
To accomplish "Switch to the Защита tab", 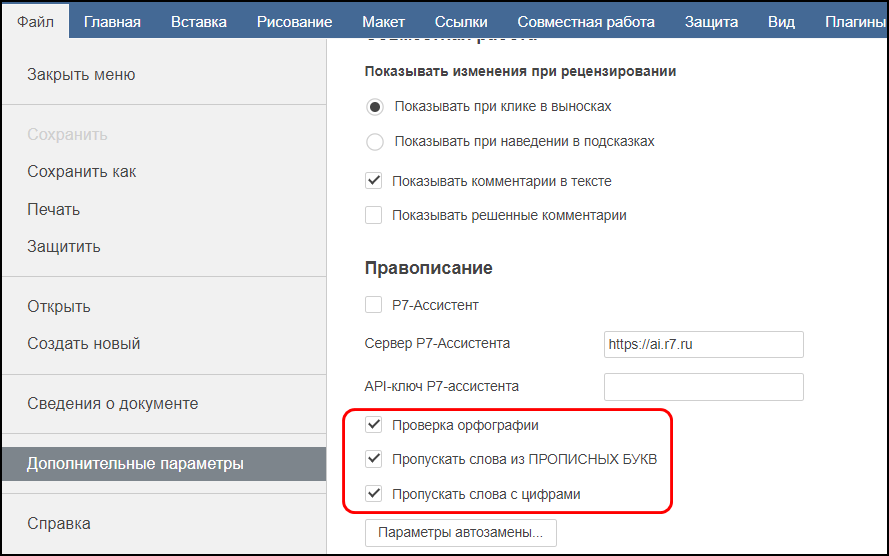I will point(711,22).
